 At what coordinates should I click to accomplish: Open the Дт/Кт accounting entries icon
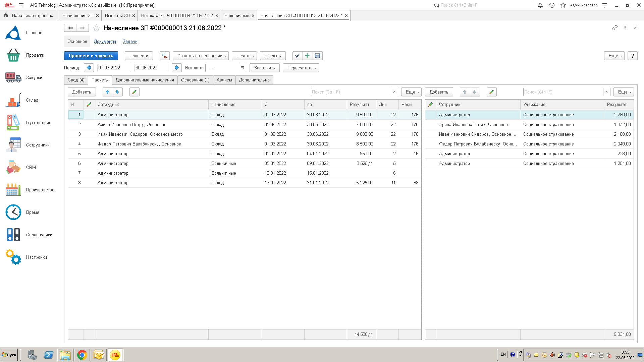click(x=164, y=56)
